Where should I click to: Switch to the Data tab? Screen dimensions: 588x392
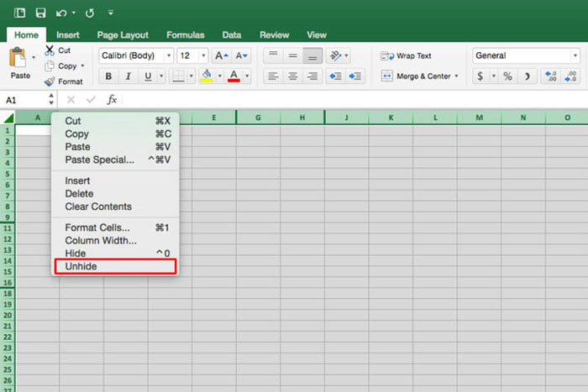coord(231,35)
